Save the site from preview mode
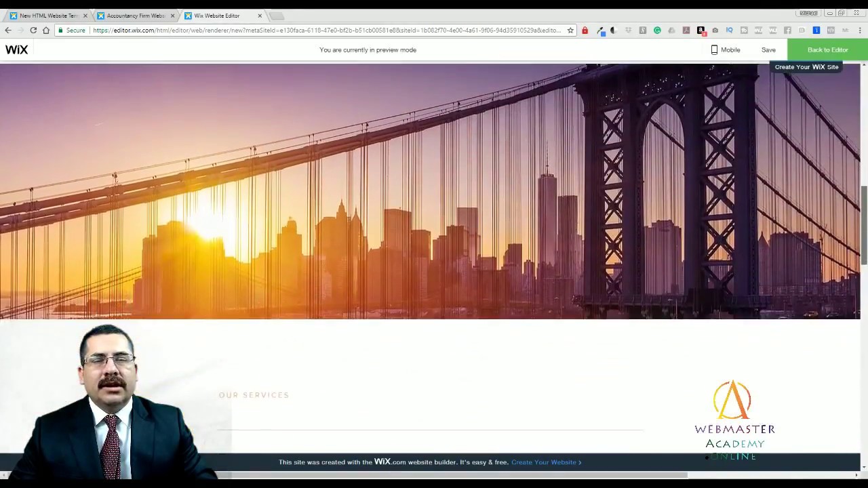This screenshot has width=868, height=488. (x=768, y=49)
